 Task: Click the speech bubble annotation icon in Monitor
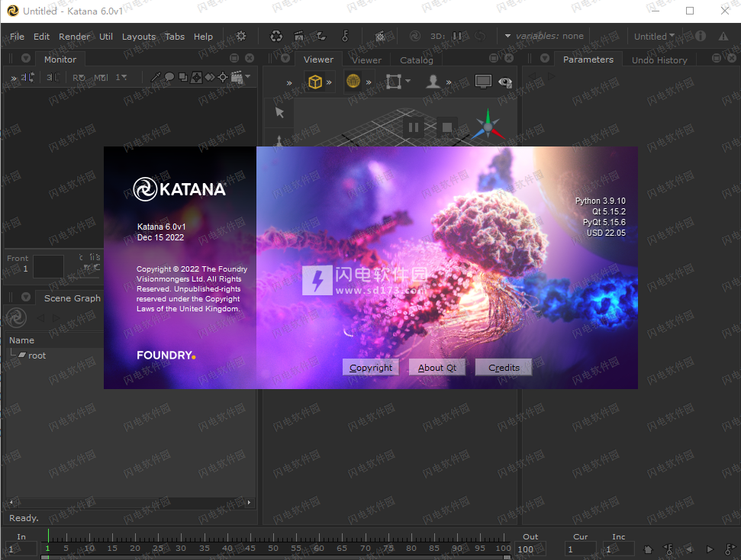[169, 77]
